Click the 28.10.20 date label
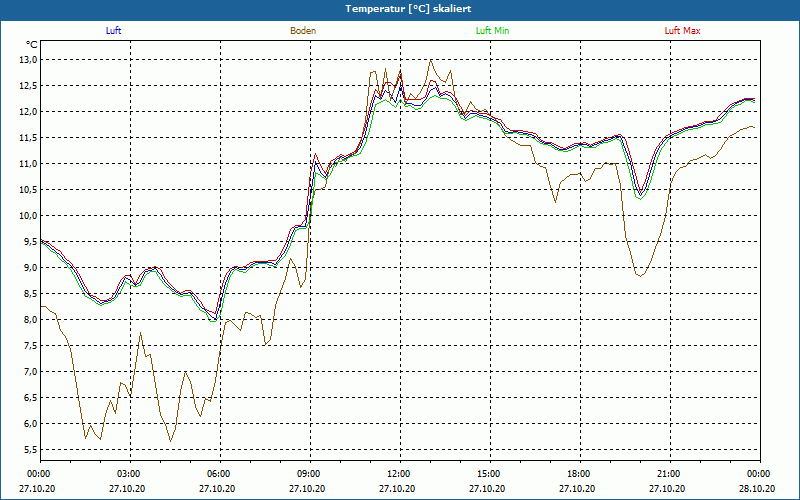800x500 pixels. point(757,488)
